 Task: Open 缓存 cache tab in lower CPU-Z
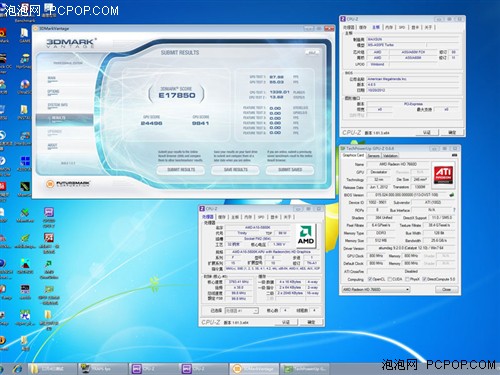pyautogui.click(x=221, y=217)
